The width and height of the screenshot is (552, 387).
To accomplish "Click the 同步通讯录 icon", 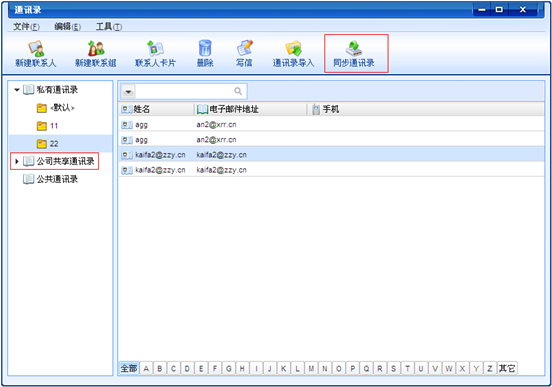I will pyautogui.click(x=354, y=48).
